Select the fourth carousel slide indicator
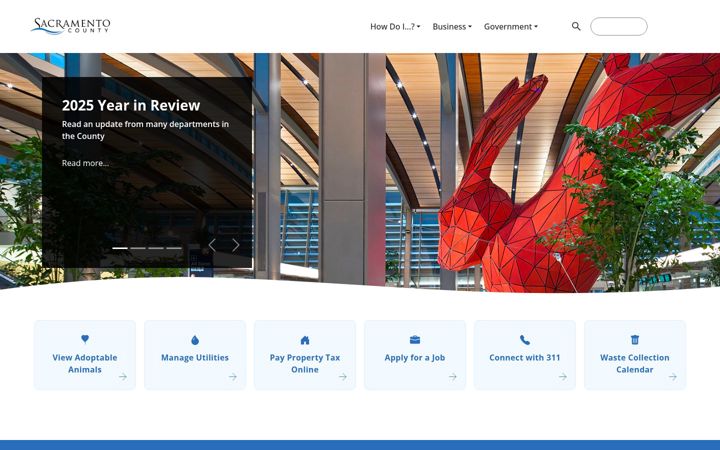 click(174, 248)
